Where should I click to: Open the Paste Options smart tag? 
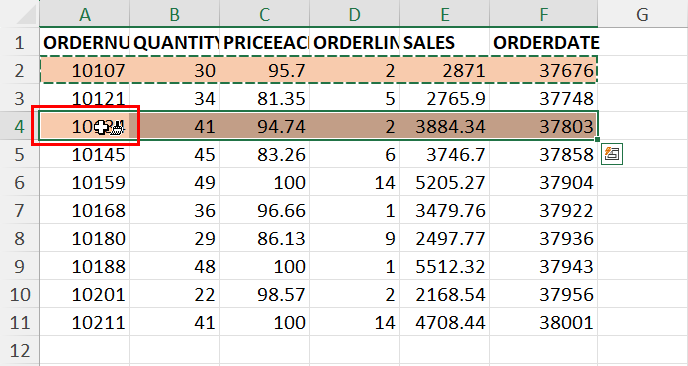(x=612, y=154)
